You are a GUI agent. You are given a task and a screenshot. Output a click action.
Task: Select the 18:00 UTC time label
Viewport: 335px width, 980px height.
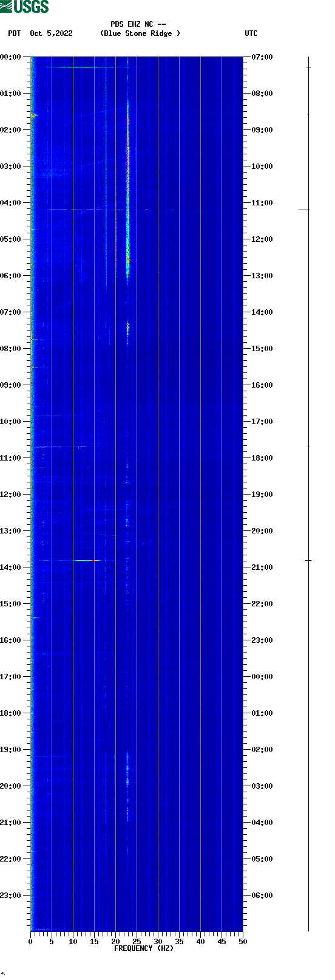(x=262, y=458)
